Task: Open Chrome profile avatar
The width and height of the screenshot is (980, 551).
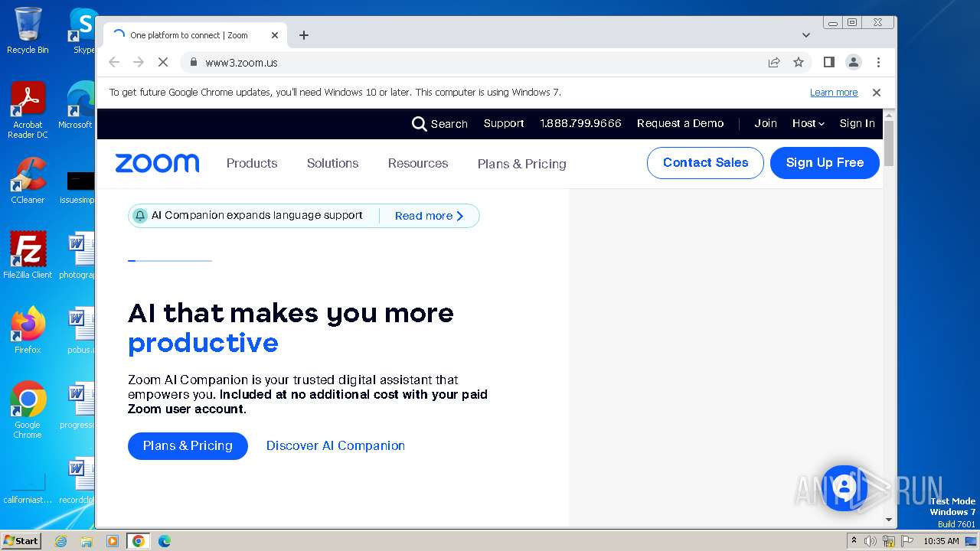Action: 854,63
